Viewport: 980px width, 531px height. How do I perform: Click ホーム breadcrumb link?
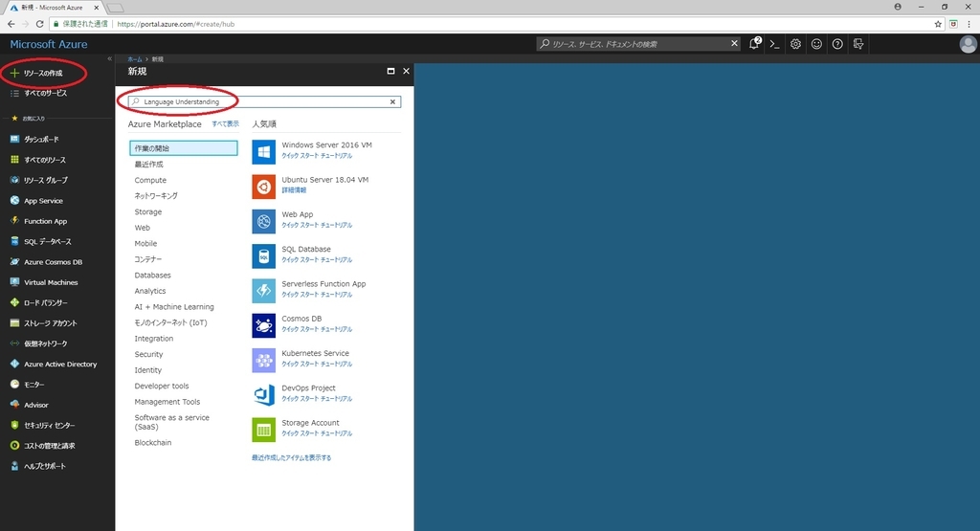pyautogui.click(x=134, y=59)
